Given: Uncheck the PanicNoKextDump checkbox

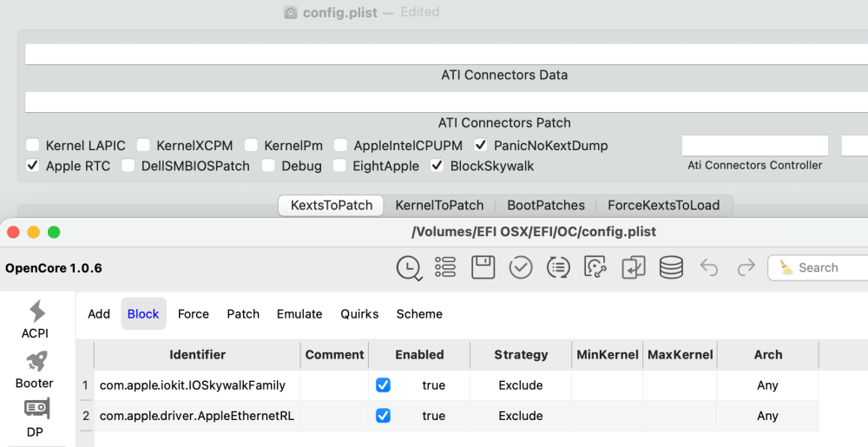Looking at the screenshot, I should coord(481,145).
